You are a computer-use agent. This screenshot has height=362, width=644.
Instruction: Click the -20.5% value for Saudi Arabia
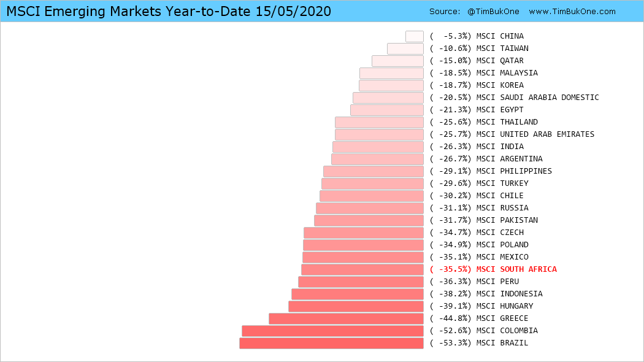(x=451, y=98)
